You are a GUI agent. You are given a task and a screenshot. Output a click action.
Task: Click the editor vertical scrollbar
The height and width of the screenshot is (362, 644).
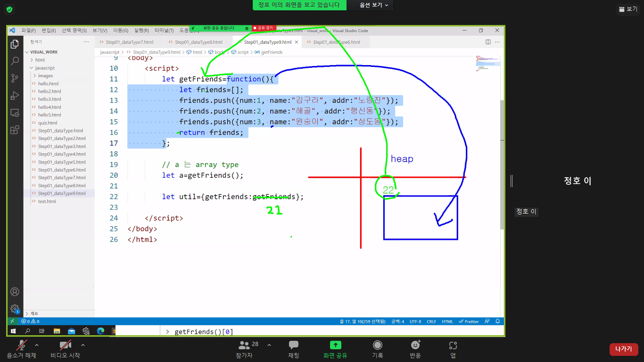tap(502, 165)
